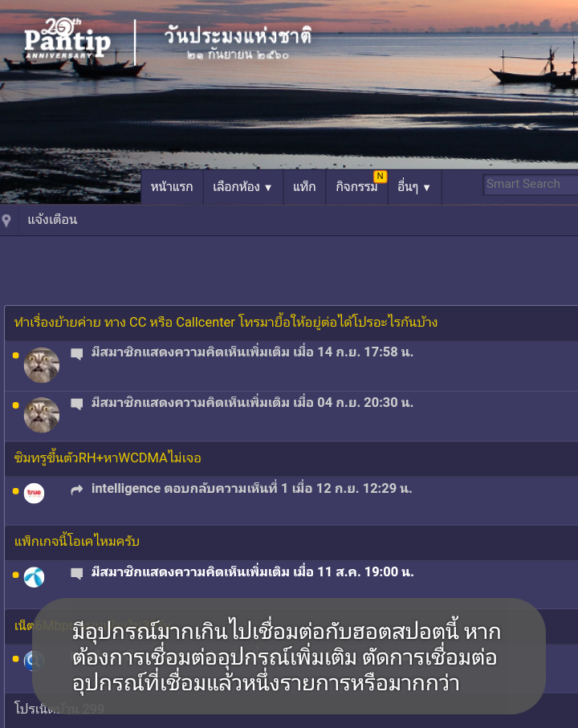Click the True logo avatar icon
This screenshot has height=728, width=578.
[35, 493]
